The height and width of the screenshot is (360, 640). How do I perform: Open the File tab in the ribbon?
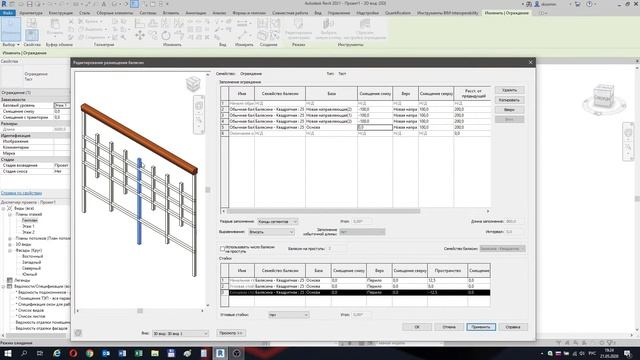tap(7, 13)
